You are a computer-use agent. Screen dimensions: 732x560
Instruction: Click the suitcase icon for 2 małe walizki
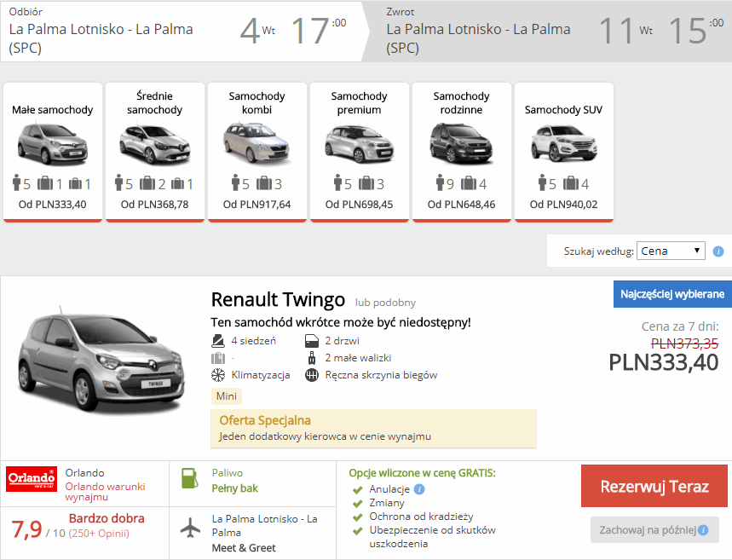[312, 358]
